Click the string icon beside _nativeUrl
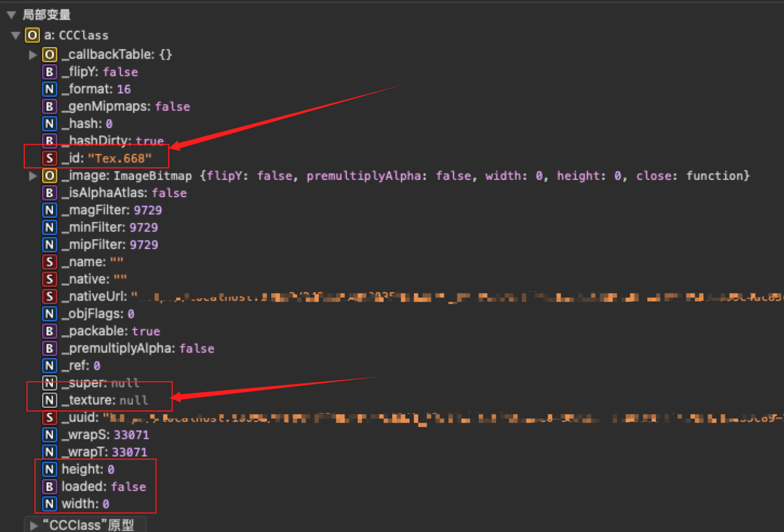The image size is (784, 532). [50, 297]
